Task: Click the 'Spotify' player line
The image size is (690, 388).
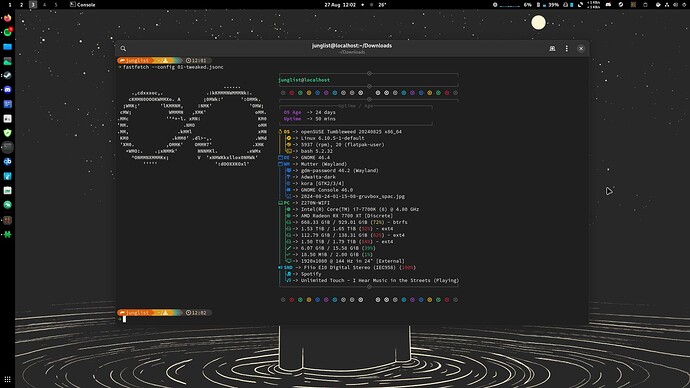Action: (304, 274)
